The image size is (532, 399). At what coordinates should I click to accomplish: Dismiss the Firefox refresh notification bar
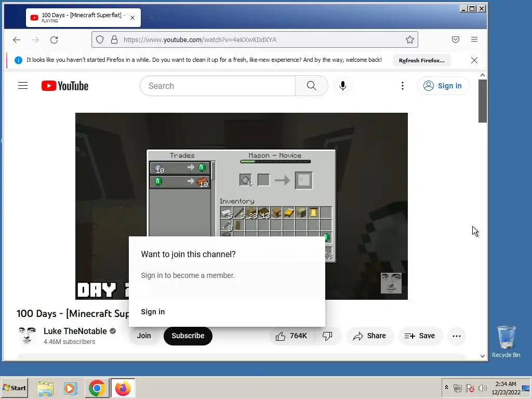[x=474, y=60]
